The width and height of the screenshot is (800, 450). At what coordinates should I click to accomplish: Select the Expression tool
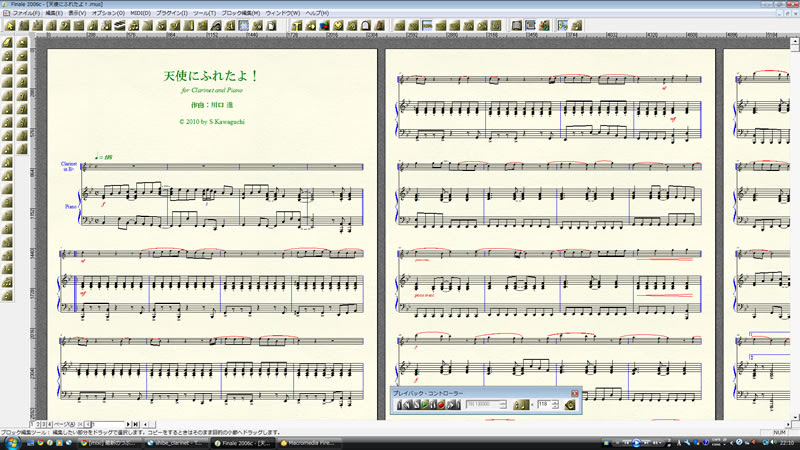pyautogui.click(x=175, y=26)
